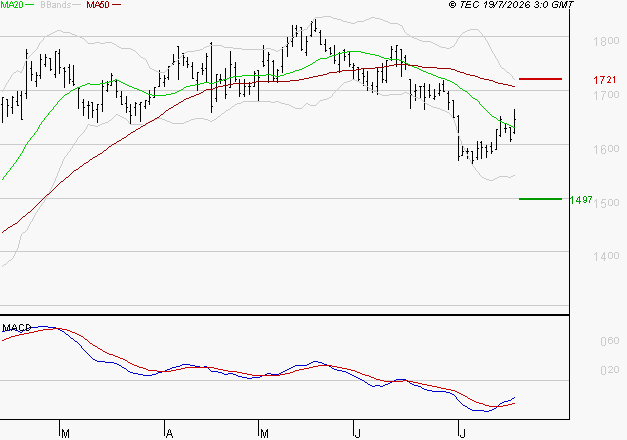Image resolution: width=627 pixels, height=440 pixels.
Task: Click the MA50 legend label
Action: click(x=98, y=5)
